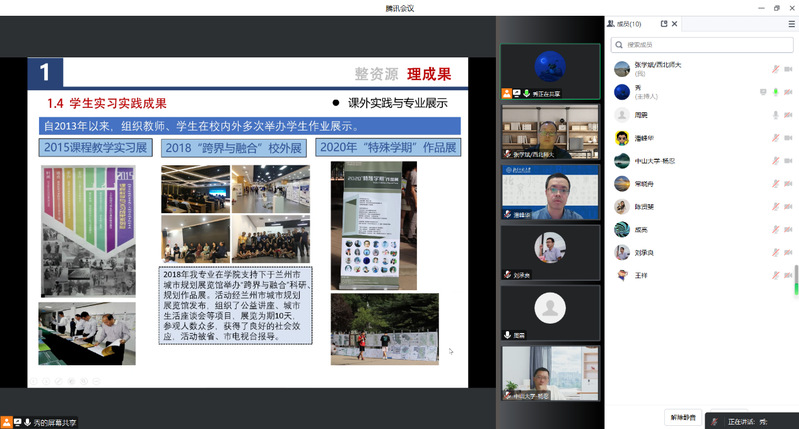
Task: Click mute icon beside member 宋晓舟
Action: [775, 183]
